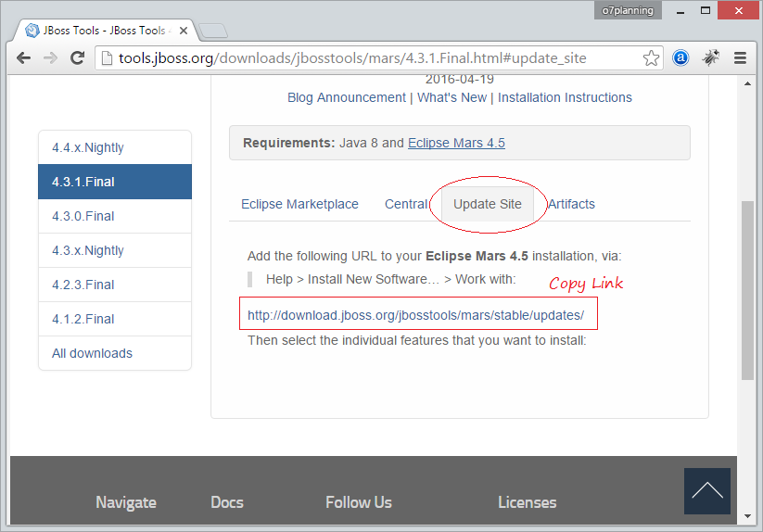Go back with the browser back arrow

tap(23, 58)
